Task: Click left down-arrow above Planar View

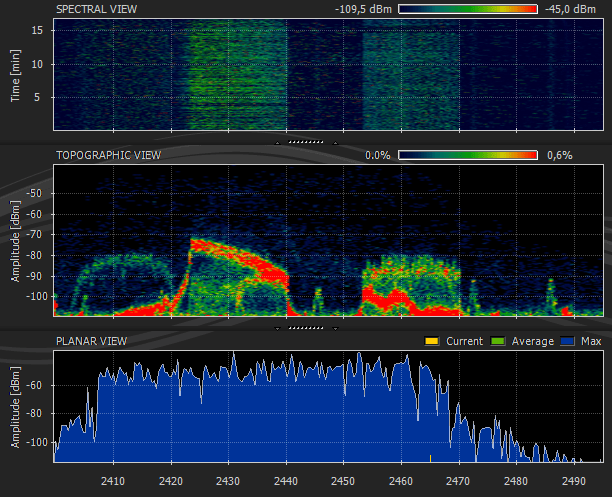Action: coord(279,327)
